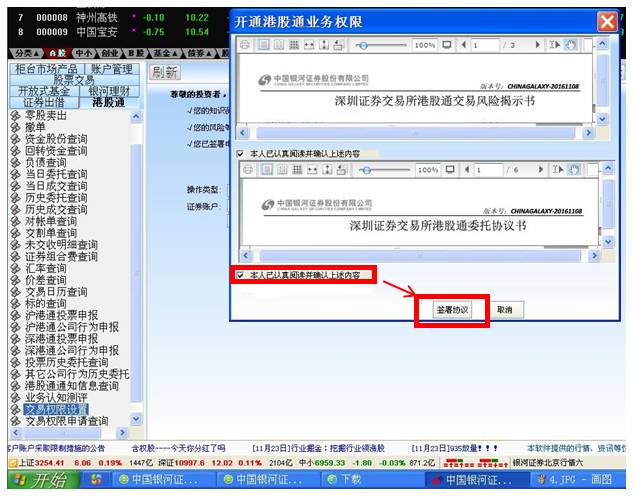
Task: Show thumbnail grid in agreement viewer
Action: (x=297, y=170)
